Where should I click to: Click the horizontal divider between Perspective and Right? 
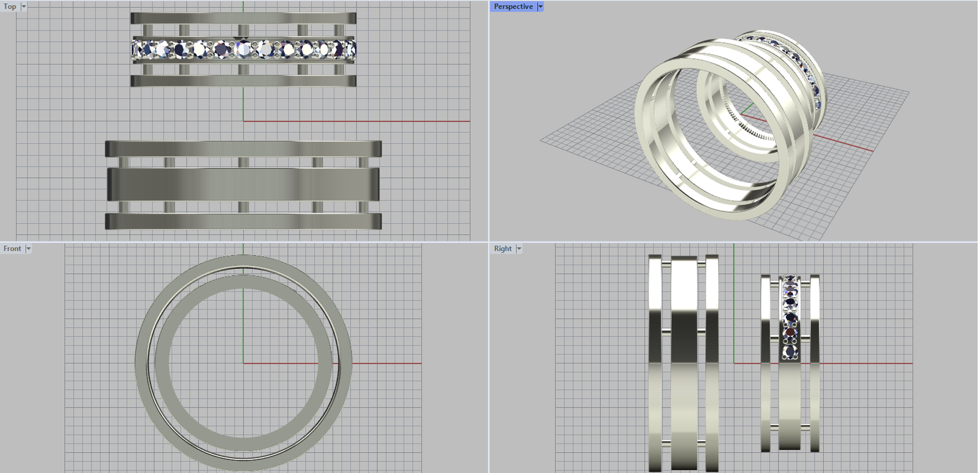735,242
